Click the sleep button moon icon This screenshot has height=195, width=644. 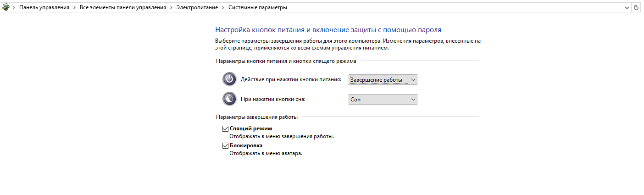(229, 99)
